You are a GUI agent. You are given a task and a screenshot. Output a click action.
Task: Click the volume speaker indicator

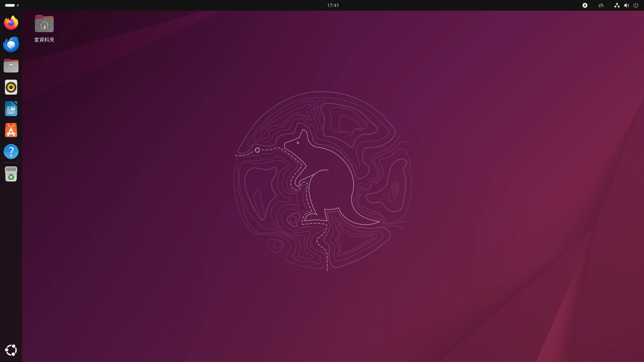pos(626,5)
